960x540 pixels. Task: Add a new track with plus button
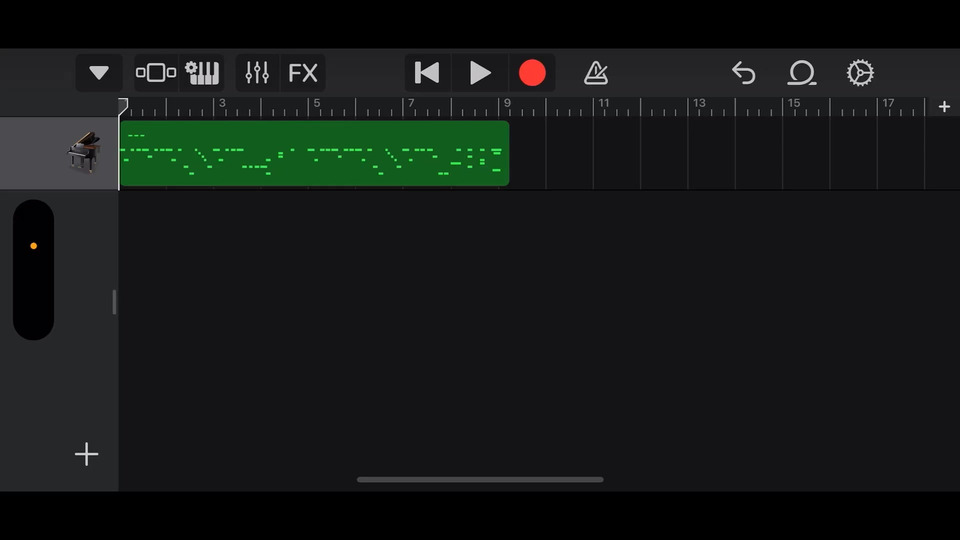[86, 454]
